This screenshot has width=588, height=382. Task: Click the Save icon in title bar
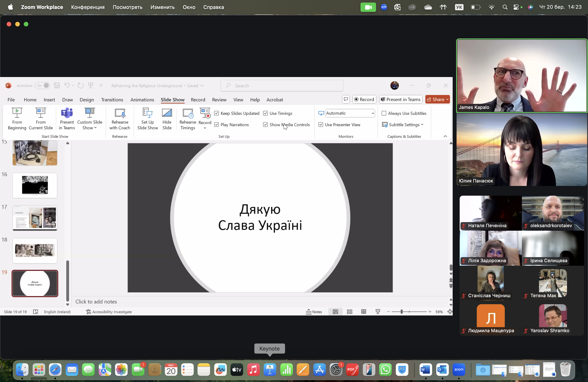coord(57,86)
